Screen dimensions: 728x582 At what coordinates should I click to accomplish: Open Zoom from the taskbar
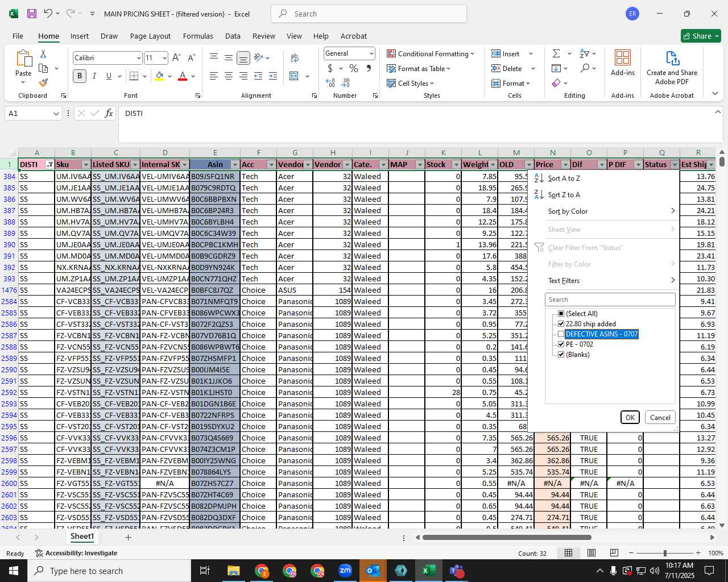pyautogui.click(x=345, y=571)
